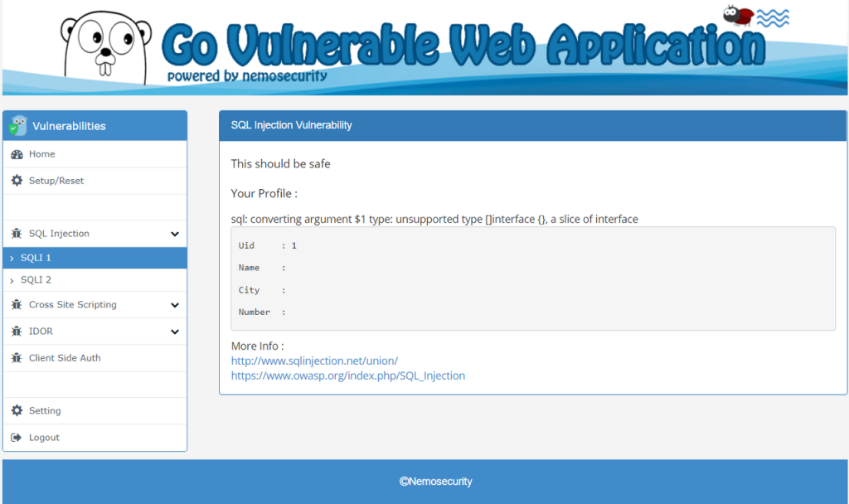Click the SQL Injection Vulnerability panel heading
This screenshot has width=849, height=504.
point(291,125)
